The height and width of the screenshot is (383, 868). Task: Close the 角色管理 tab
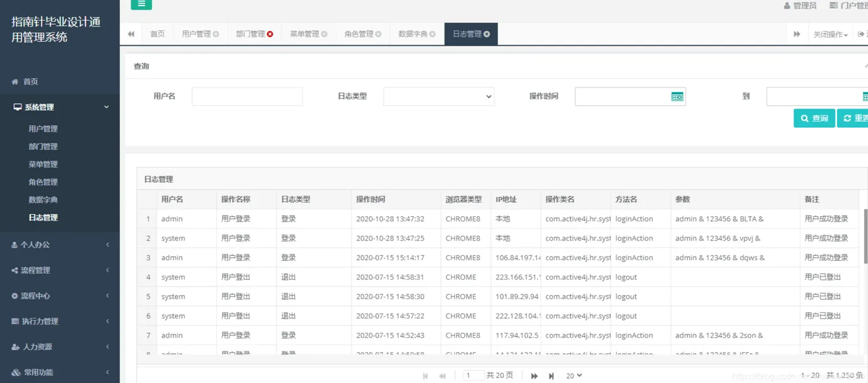pos(378,34)
